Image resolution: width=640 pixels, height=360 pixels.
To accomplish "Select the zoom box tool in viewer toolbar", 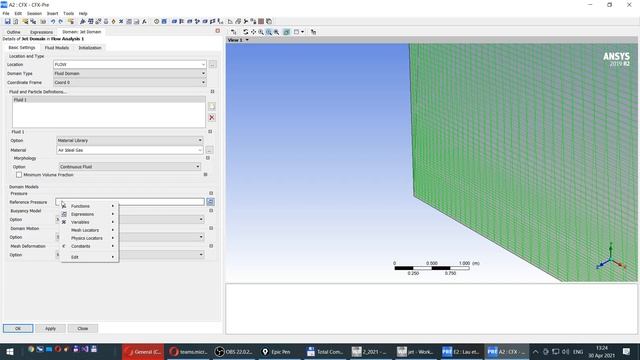I will coord(269,32).
